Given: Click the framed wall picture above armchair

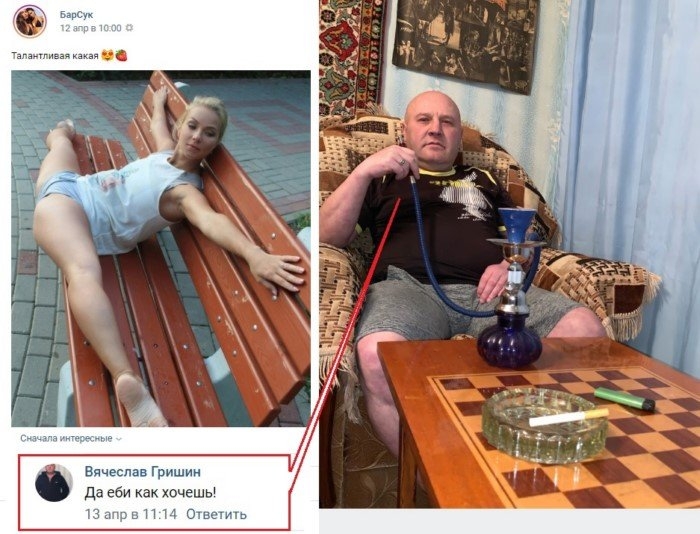Looking at the screenshot, I should tap(466, 41).
